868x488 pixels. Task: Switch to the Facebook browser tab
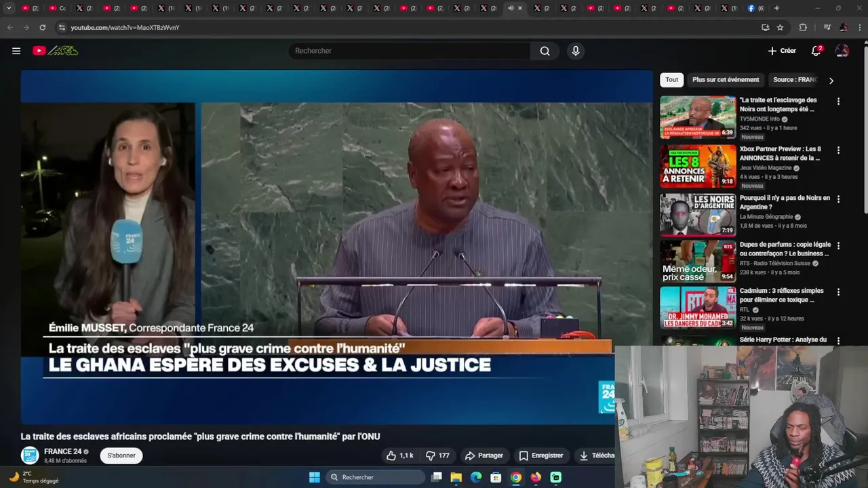756,8
